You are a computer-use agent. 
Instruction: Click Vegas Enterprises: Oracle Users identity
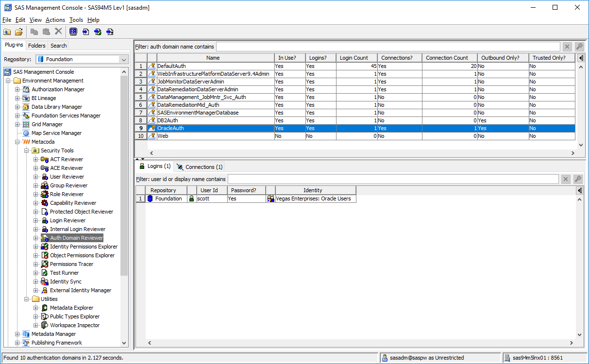[x=313, y=199]
